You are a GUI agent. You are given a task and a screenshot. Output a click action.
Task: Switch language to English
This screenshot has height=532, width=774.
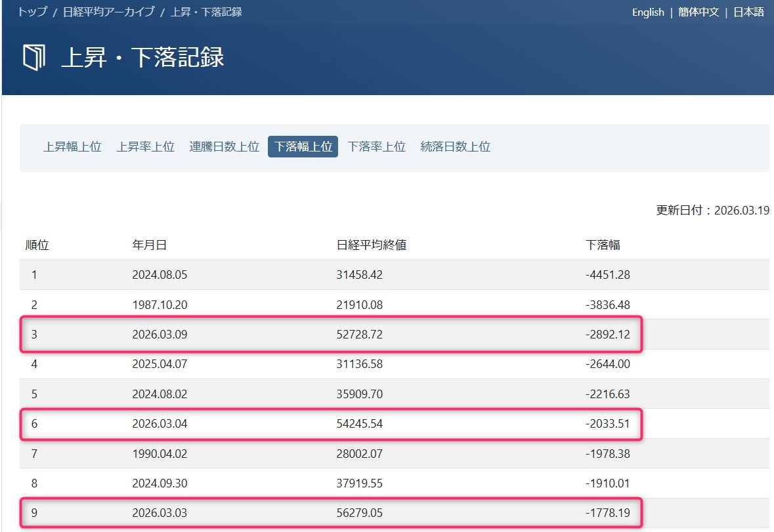[x=648, y=12]
